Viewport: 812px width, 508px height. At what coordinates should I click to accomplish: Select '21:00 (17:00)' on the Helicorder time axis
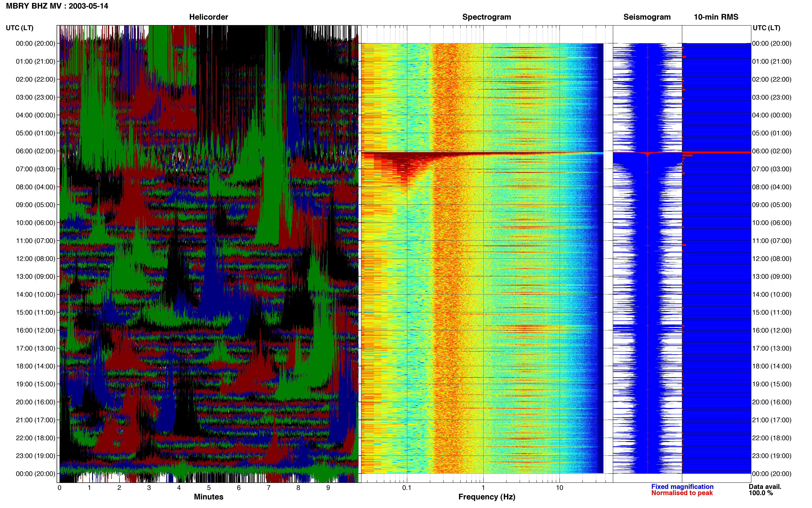[36, 420]
